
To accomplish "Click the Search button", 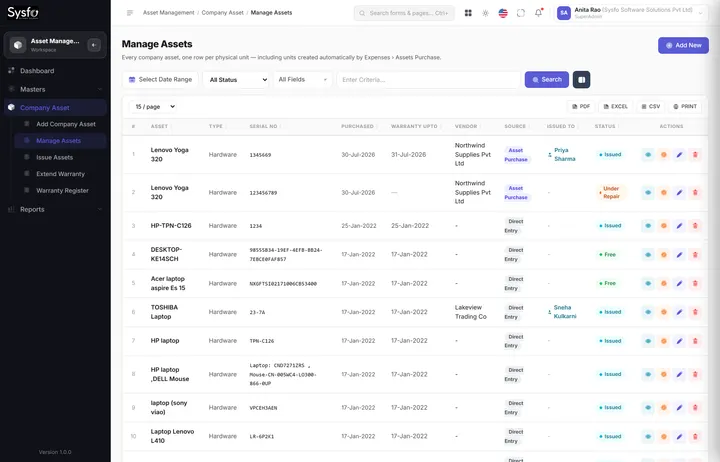I will (546, 79).
